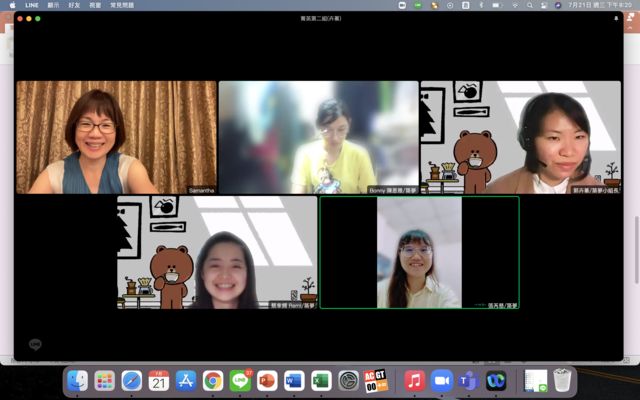Open the 好友 menu in menu bar

click(x=75, y=5)
